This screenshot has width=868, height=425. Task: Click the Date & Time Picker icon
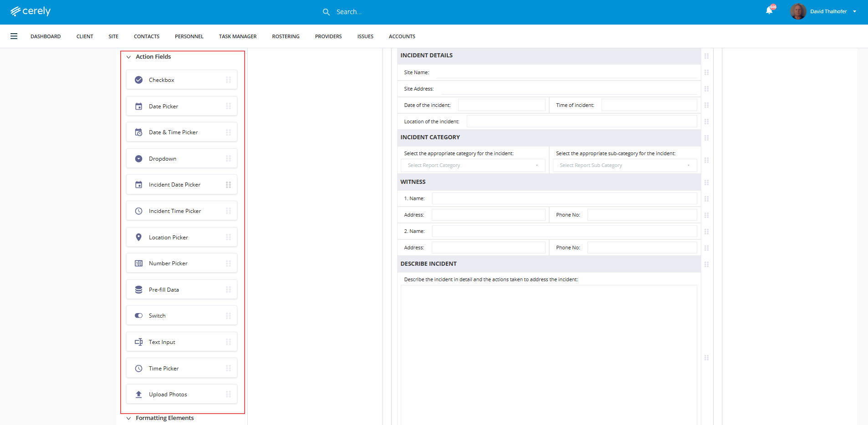[139, 132]
